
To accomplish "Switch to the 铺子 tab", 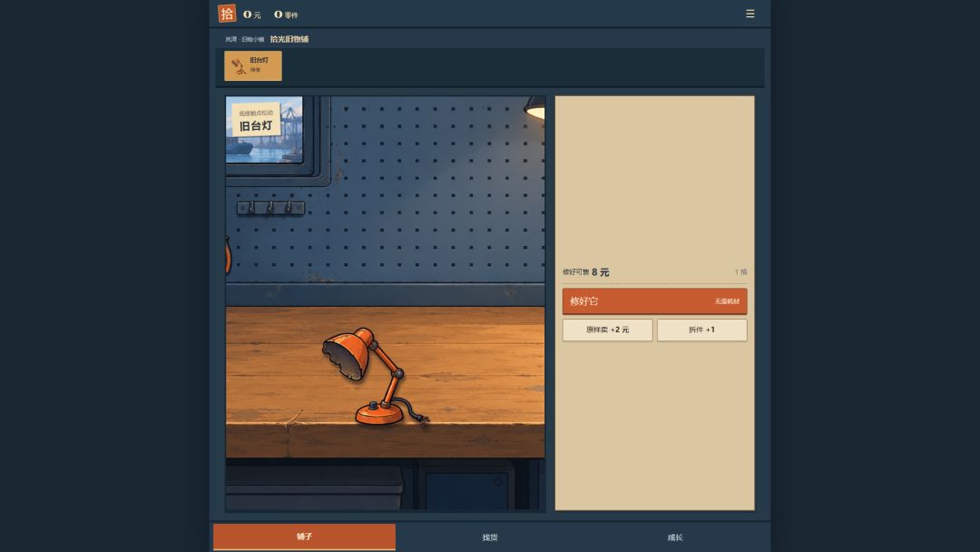I will click(304, 537).
